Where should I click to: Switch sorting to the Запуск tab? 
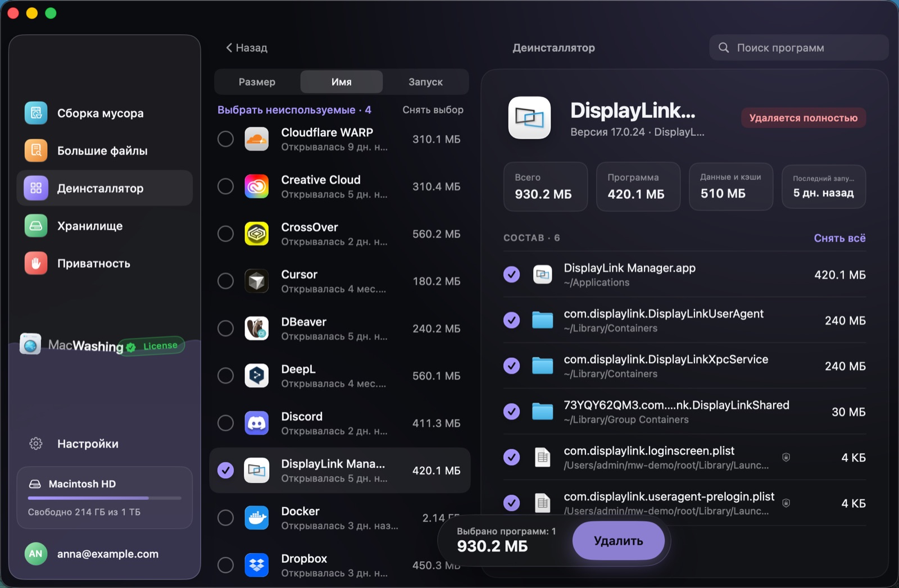[425, 82]
